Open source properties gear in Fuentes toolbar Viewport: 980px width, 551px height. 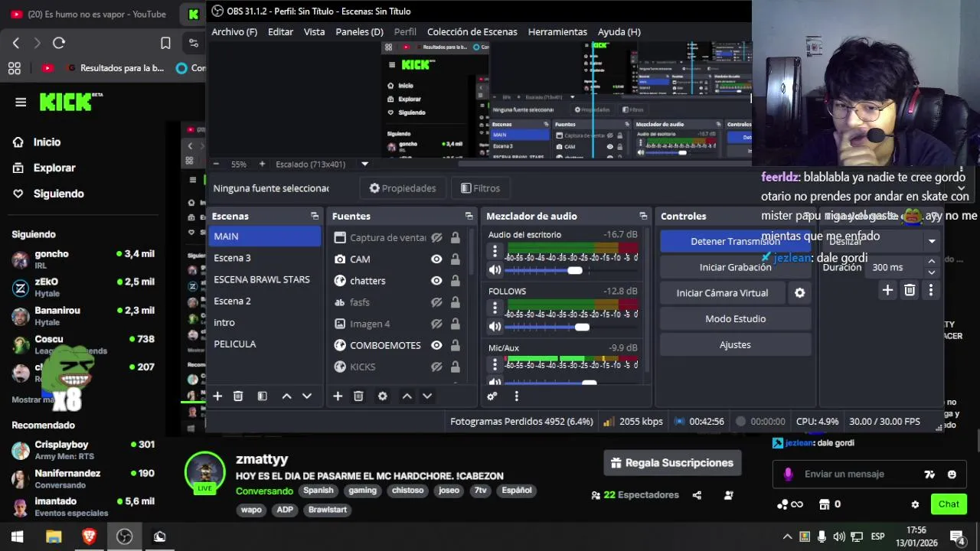pyautogui.click(x=382, y=396)
